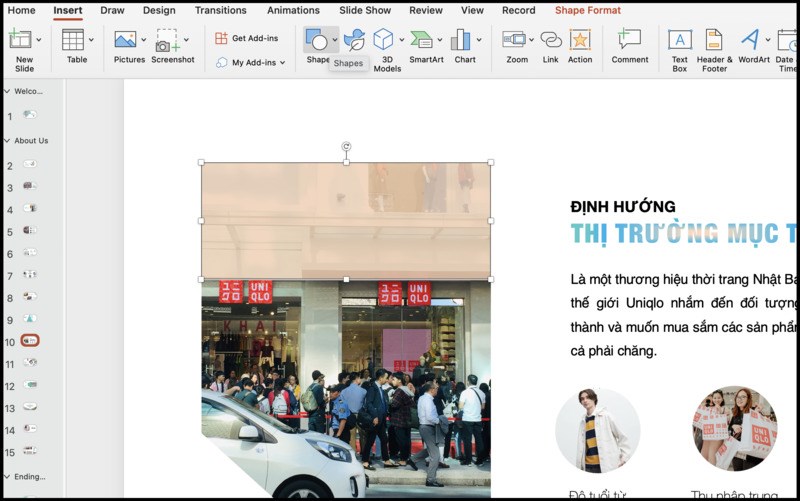Expand the Table dropdown arrow
This screenshot has width=800, height=501.
(x=91, y=39)
